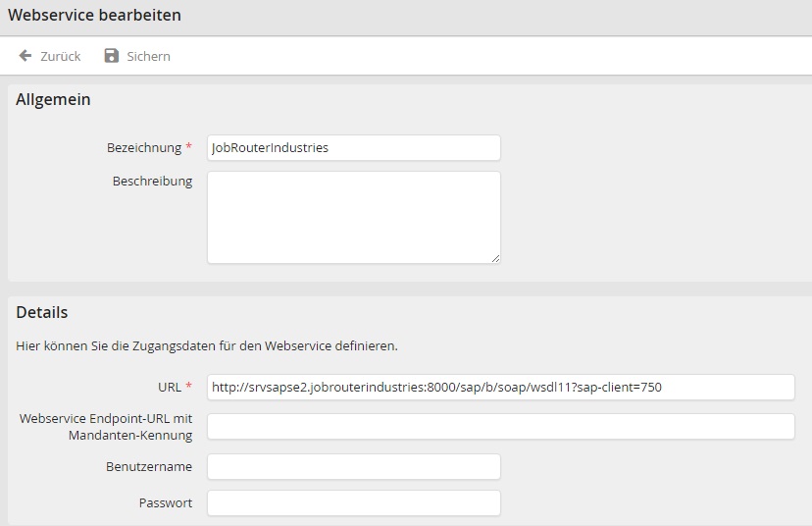Click the Webservice Endpoint-URL mit Mandanten-Kennung label

pyautogui.click(x=106, y=426)
